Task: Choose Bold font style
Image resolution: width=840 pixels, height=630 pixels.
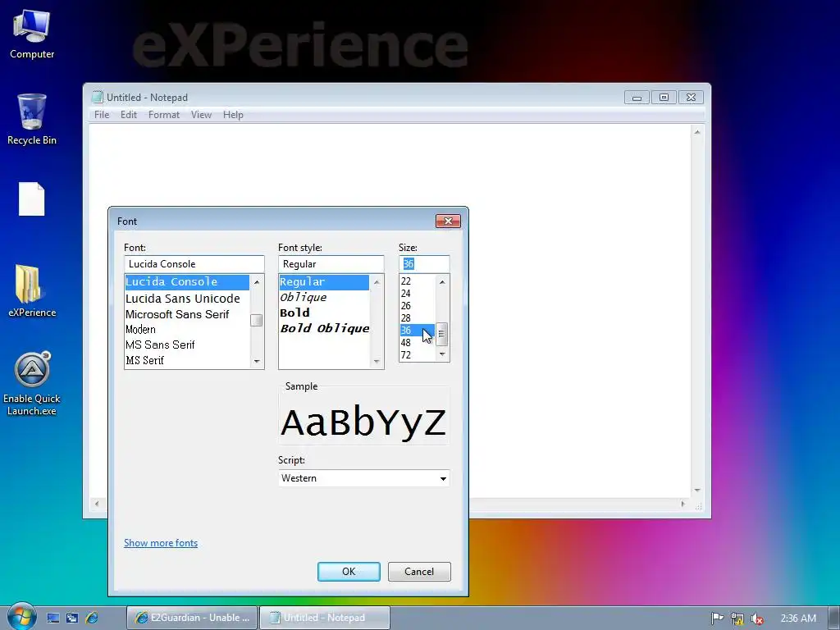Action: click(x=324, y=313)
